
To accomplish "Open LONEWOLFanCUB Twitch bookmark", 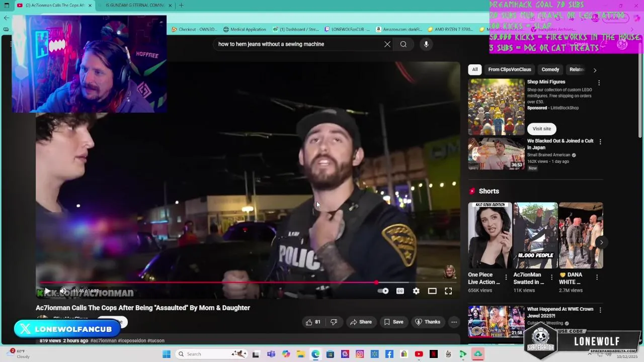I will tap(347, 29).
